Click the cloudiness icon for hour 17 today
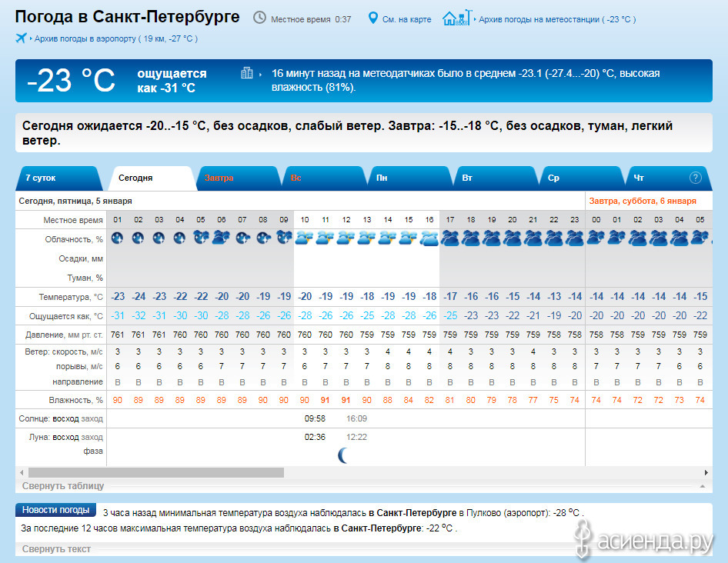 pyautogui.click(x=450, y=238)
